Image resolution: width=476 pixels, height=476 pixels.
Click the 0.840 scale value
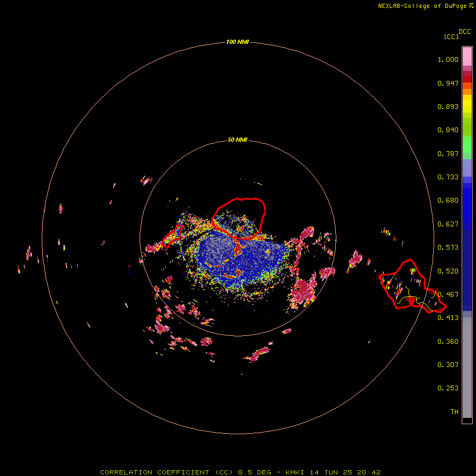click(x=448, y=130)
